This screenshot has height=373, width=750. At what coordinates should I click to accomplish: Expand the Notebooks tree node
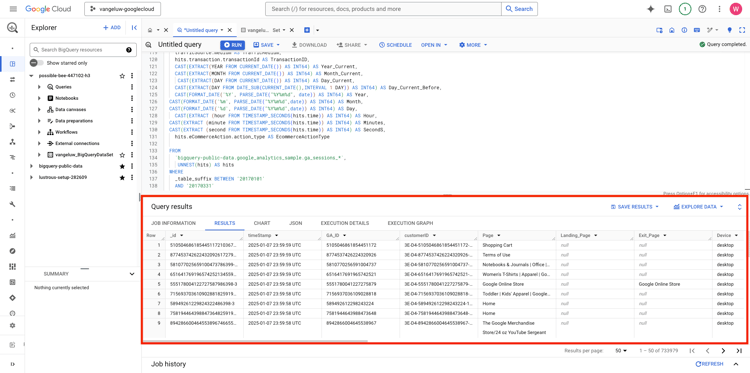pos(39,98)
